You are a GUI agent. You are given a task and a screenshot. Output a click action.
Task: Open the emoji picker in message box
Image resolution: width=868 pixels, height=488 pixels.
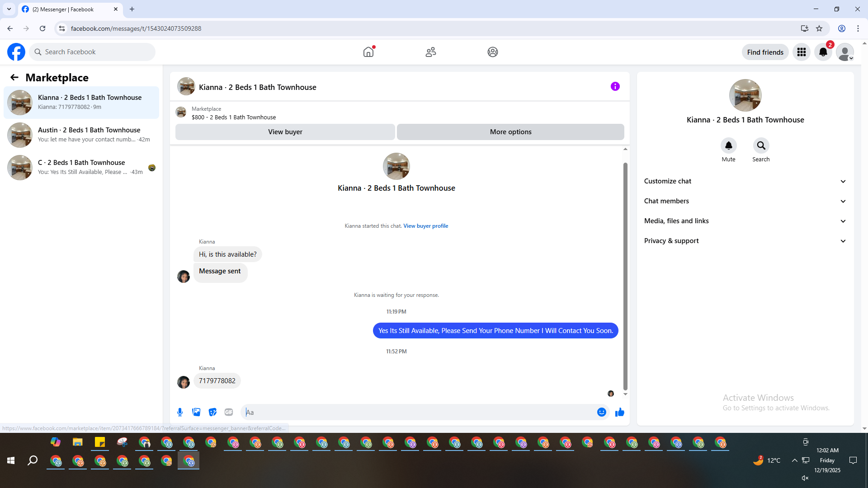pyautogui.click(x=601, y=412)
